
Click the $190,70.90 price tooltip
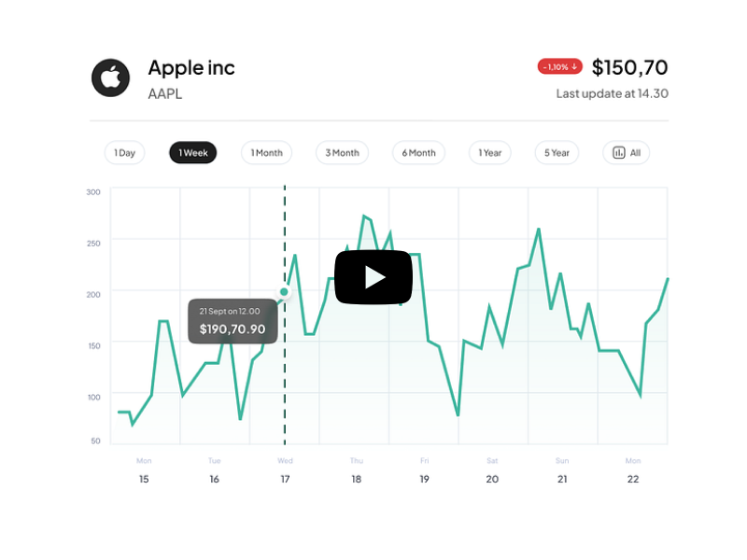coord(233,321)
